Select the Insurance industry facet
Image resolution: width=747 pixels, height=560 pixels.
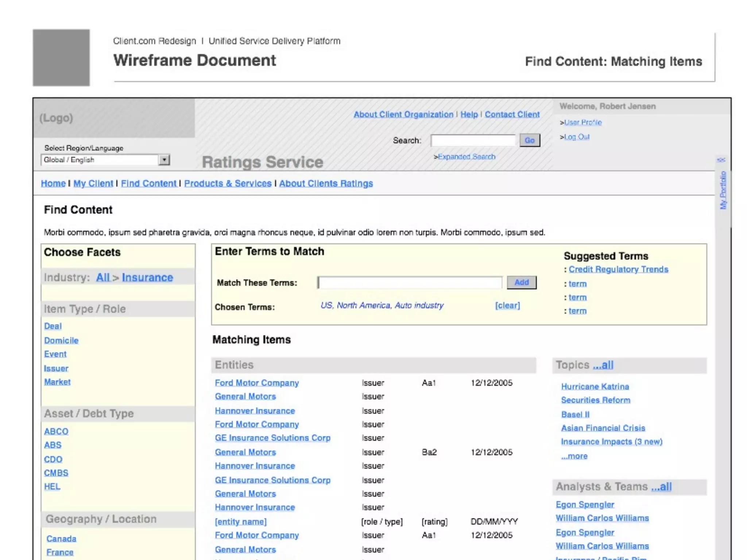pos(147,277)
